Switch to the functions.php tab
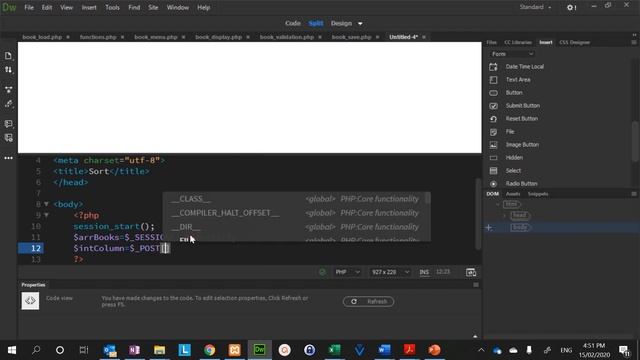Screen dimensions: 640x360 (98, 37)
